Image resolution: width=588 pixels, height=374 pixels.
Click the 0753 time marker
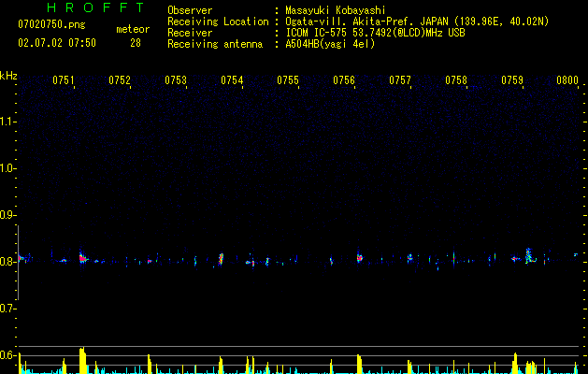176,80
